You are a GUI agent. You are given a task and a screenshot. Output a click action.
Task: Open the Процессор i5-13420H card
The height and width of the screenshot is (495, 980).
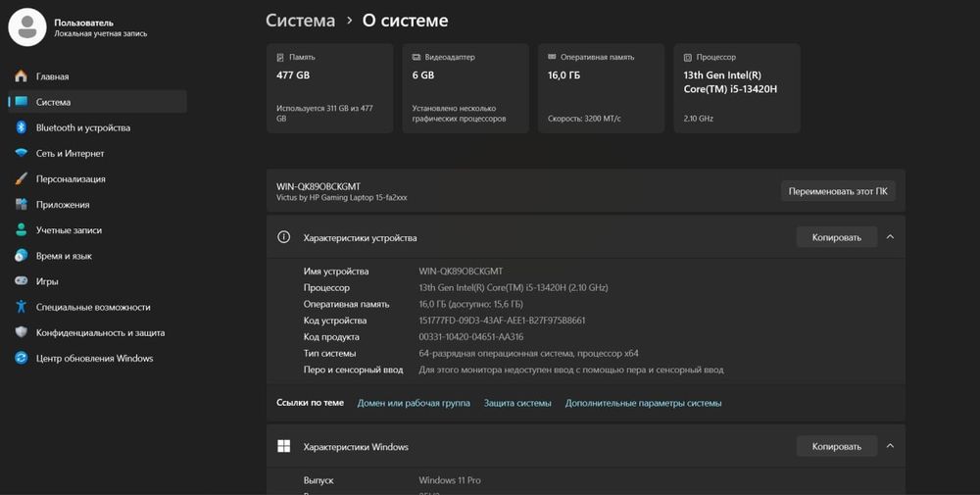tap(737, 88)
